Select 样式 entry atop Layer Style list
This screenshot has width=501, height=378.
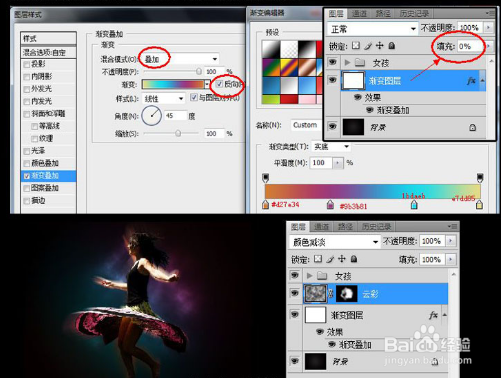pyautogui.click(x=49, y=39)
